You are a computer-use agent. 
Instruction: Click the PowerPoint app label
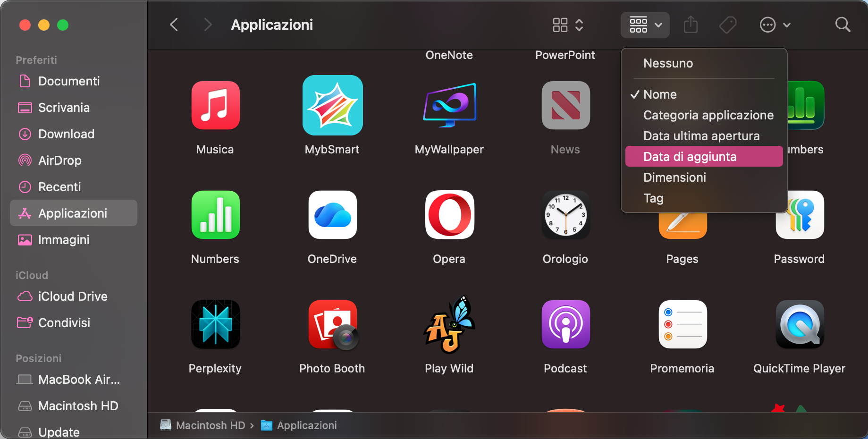pos(565,55)
